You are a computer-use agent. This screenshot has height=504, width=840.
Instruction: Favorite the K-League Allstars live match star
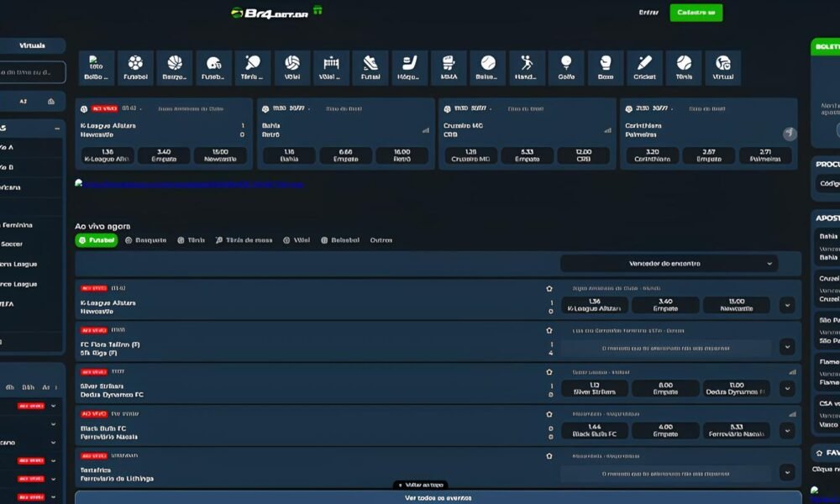(x=549, y=288)
